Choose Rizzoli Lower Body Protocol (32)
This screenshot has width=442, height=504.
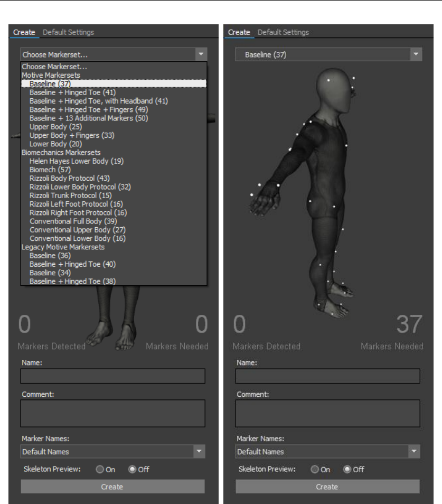[x=80, y=186]
